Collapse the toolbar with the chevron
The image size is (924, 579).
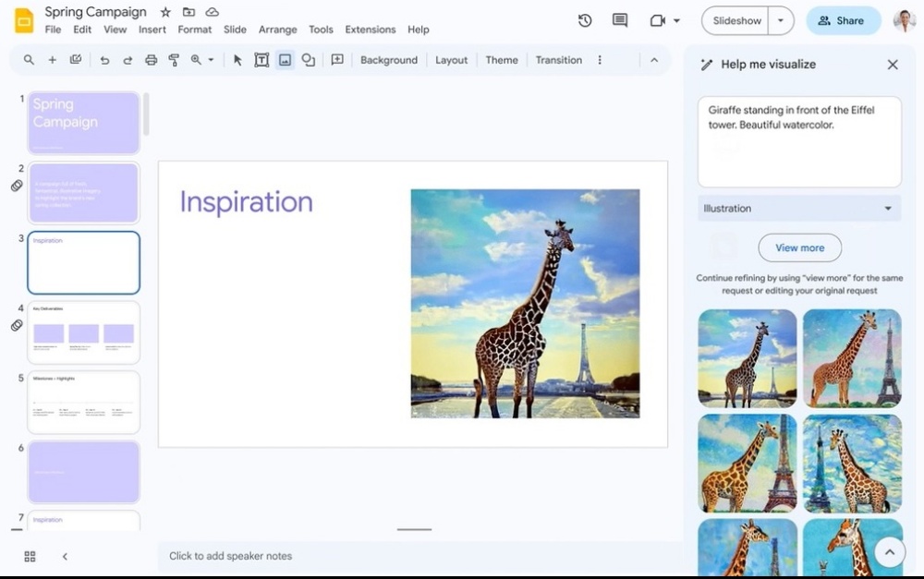click(x=654, y=59)
